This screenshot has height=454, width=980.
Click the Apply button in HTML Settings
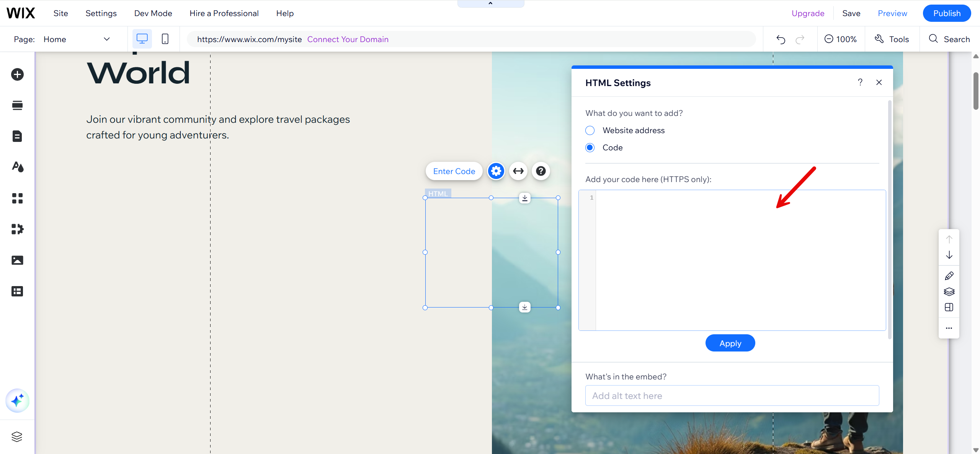(x=730, y=343)
